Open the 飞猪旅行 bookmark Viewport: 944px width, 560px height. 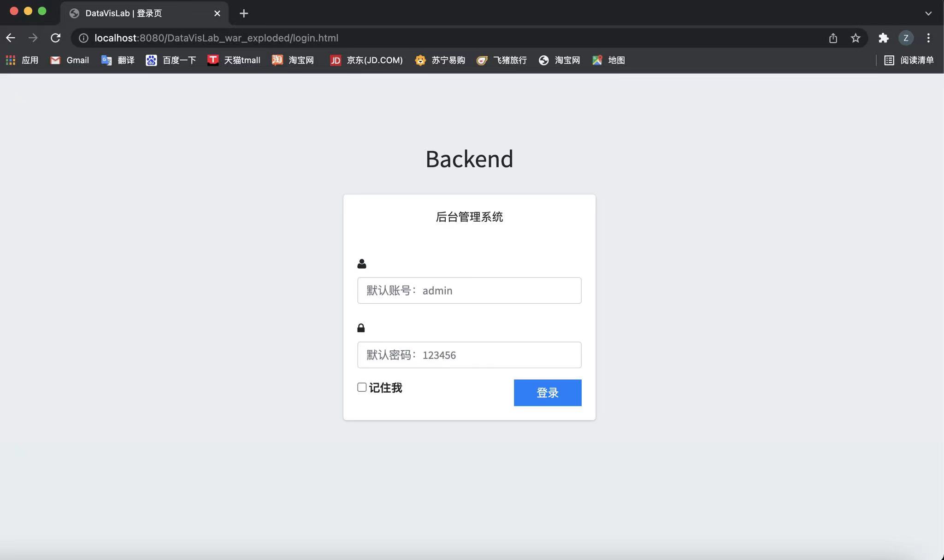point(501,60)
